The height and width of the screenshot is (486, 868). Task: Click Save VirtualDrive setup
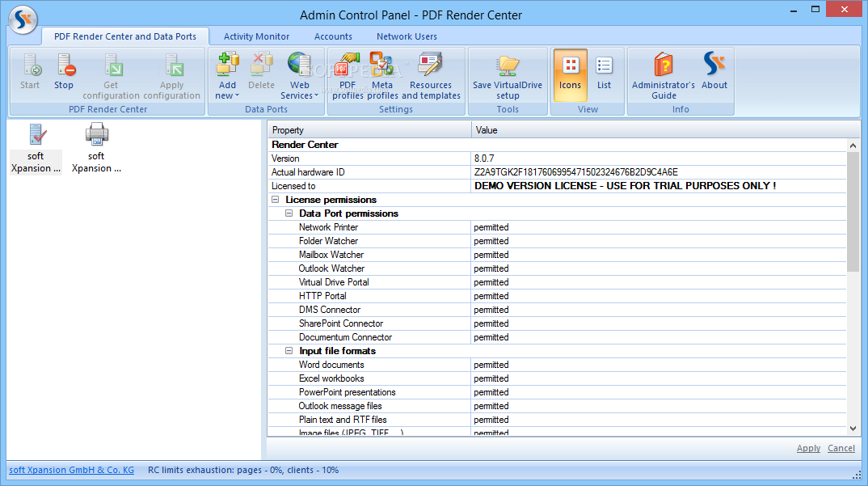click(x=508, y=77)
